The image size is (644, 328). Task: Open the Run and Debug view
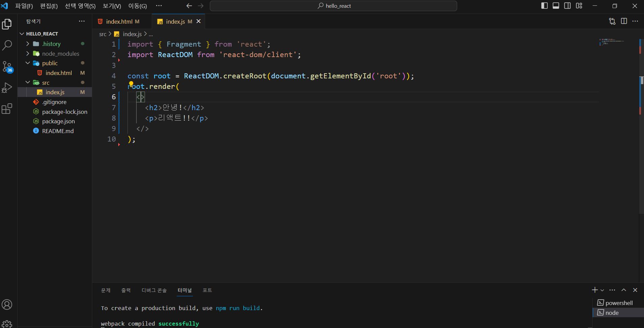[7, 87]
